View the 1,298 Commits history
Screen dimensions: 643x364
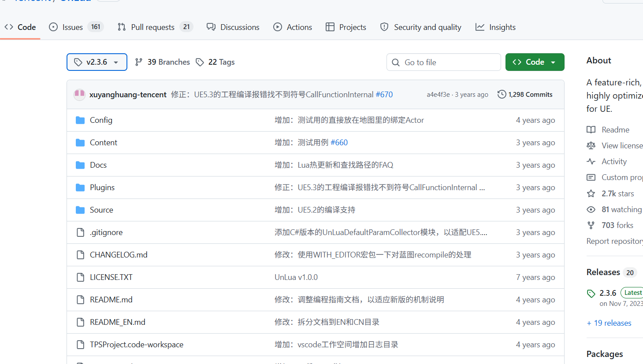tap(525, 95)
